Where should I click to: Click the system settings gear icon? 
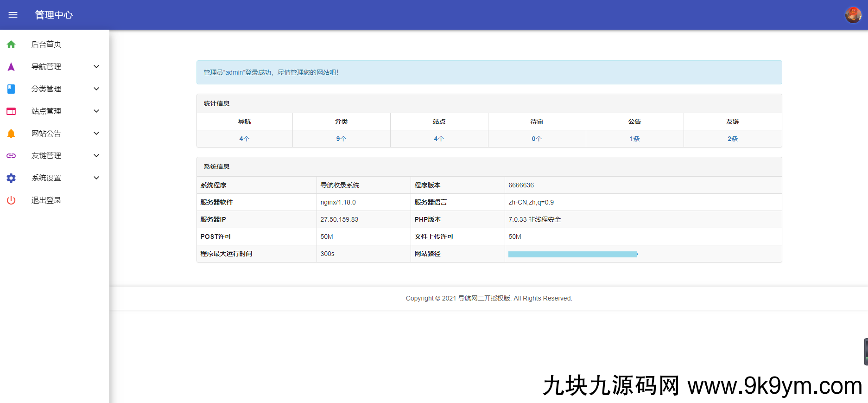[x=11, y=178]
